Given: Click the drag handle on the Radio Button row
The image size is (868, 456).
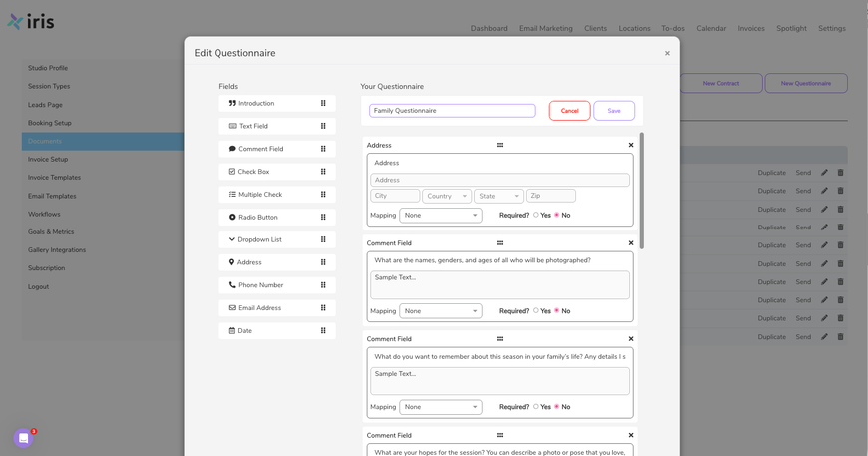Looking at the screenshot, I should [323, 217].
